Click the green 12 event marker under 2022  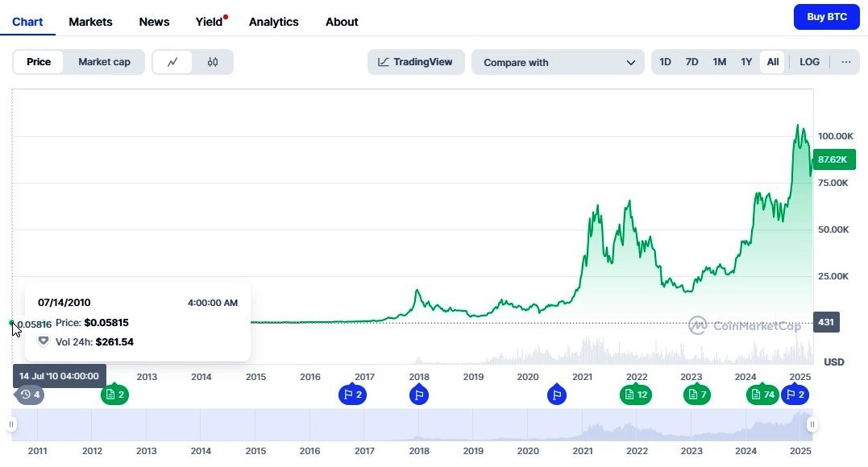(636, 395)
